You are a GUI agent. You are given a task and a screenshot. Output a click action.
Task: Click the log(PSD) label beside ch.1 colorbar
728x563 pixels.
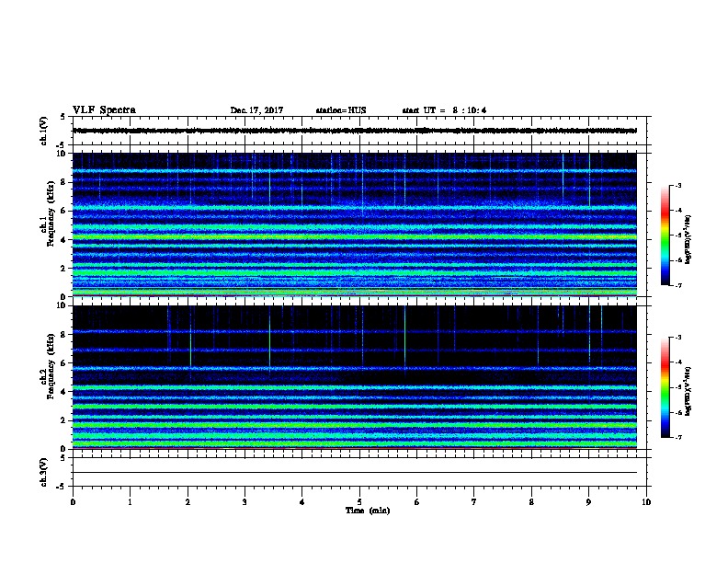[x=688, y=240]
